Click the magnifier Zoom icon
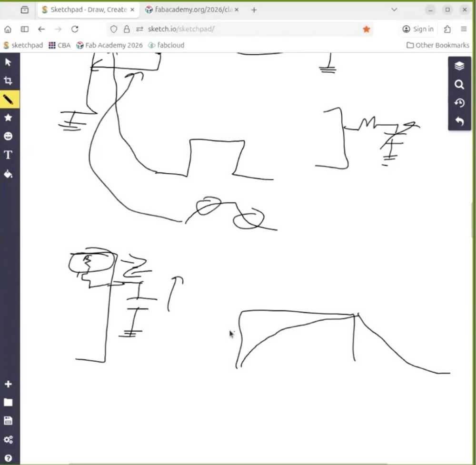This screenshot has height=465, width=476. pyautogui.click(x=459, y=84)
